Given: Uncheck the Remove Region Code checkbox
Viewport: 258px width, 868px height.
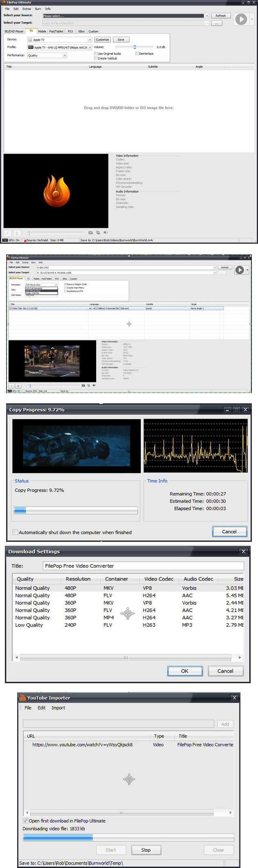Looking at the screenshot, I should (x=66, y=284).
